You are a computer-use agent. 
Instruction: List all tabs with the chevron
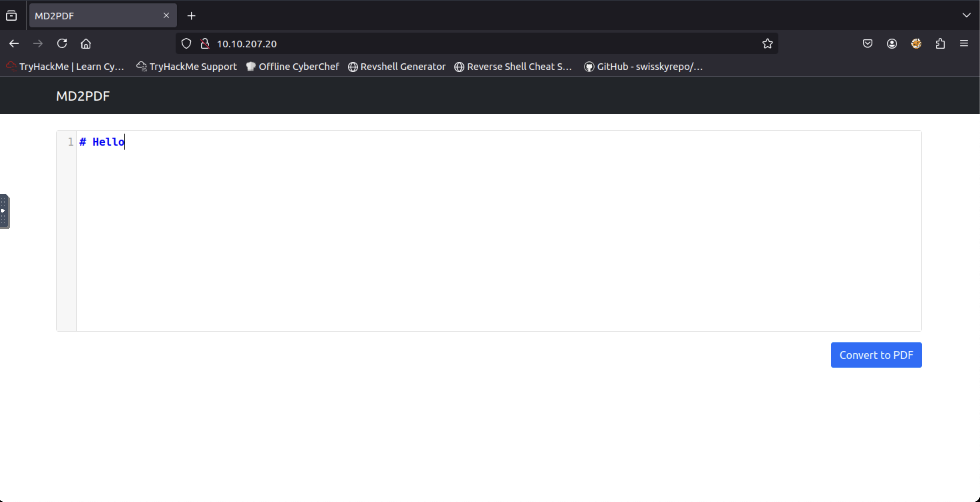click(966, 16)
